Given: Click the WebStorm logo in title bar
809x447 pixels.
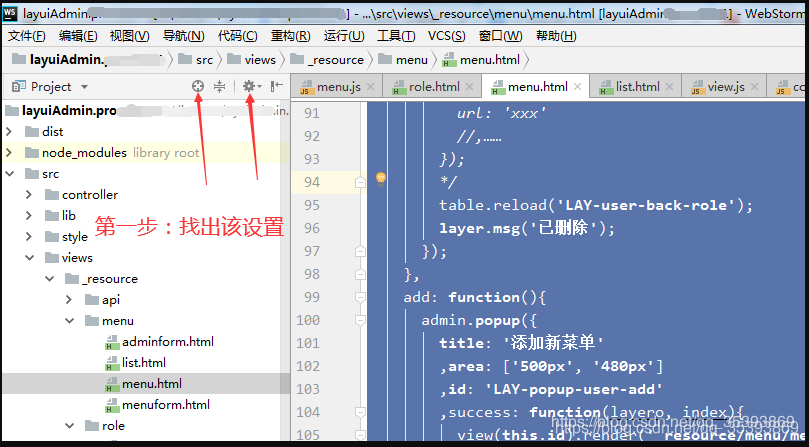Looking at the screenshot, I should [10, 13].
